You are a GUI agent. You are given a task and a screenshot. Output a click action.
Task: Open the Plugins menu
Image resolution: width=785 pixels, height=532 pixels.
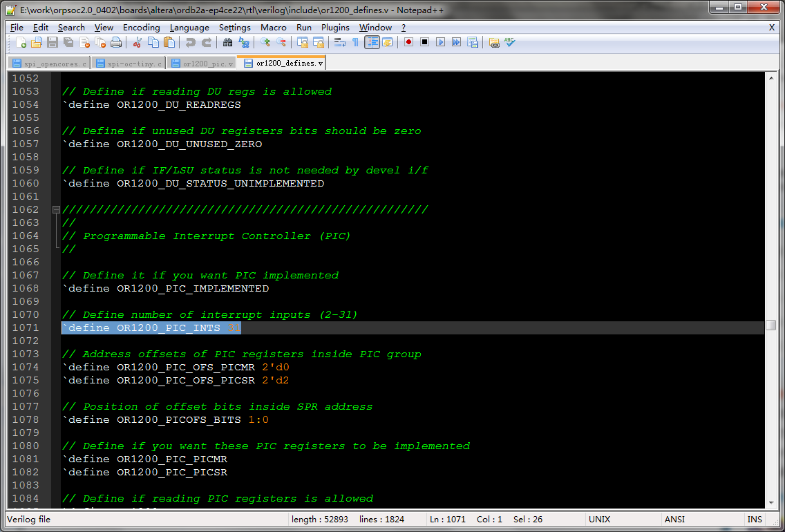coord(335,28)
